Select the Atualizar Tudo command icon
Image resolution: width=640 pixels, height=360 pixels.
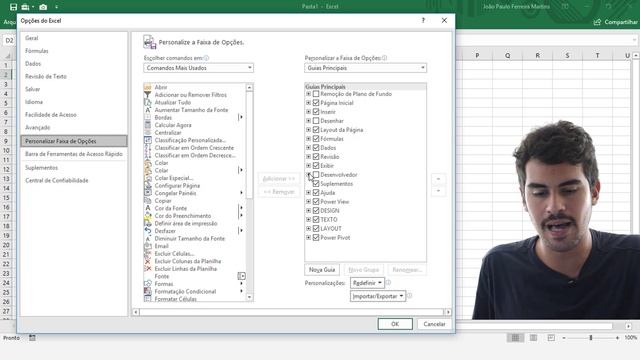pos(148,102)
